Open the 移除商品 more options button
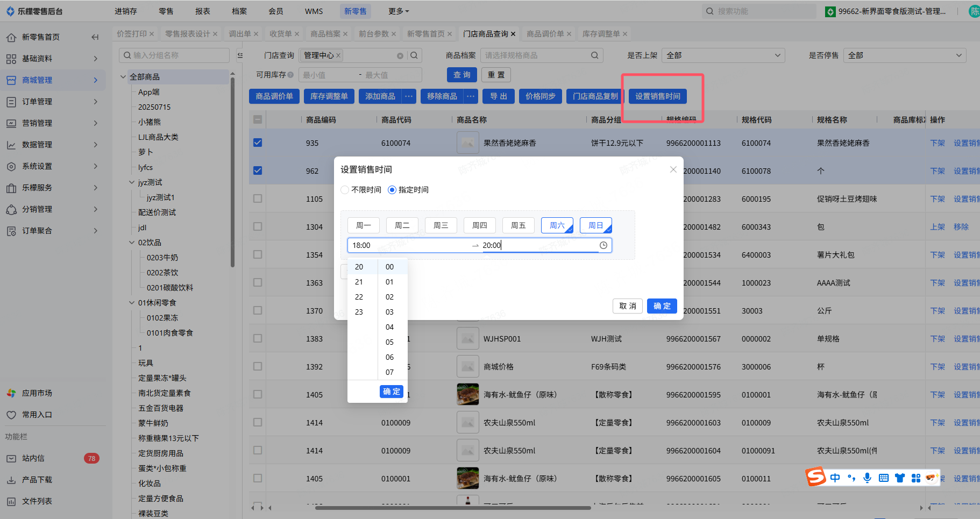980x519 pixels. pos(471,96)
